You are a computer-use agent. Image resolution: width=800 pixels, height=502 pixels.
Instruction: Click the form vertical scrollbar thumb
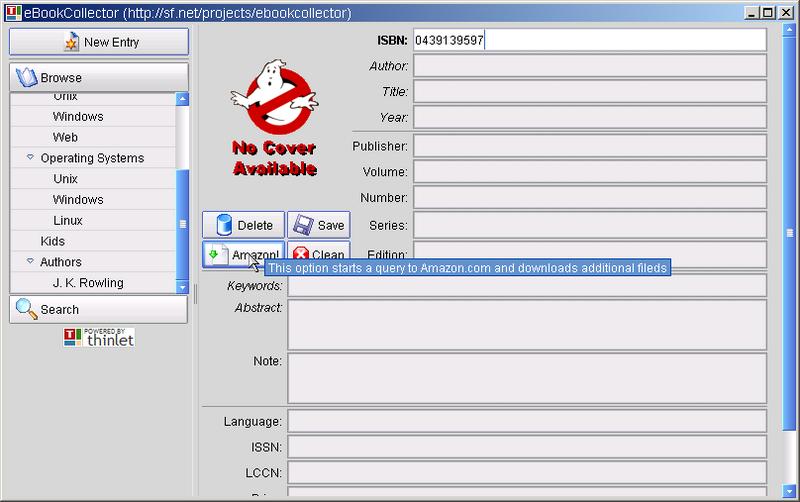[789, 233]
